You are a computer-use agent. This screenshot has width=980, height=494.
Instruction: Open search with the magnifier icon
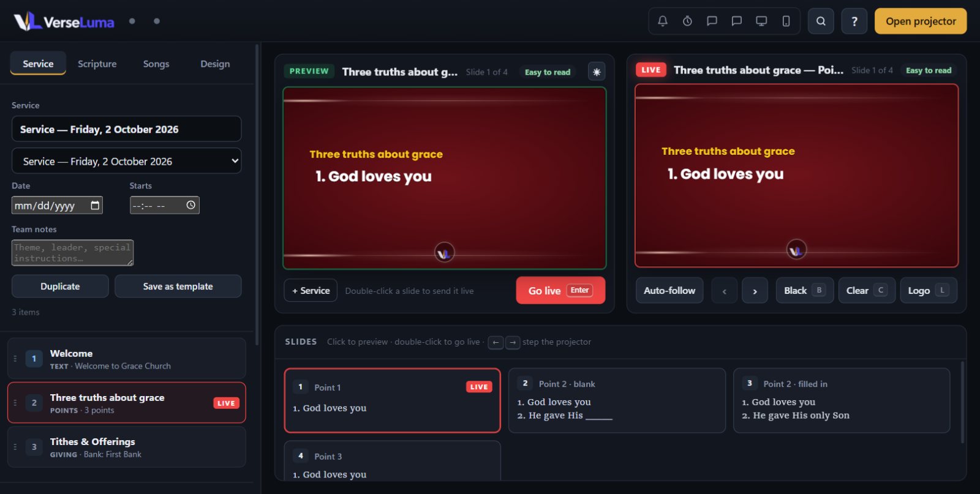(821, 21)
